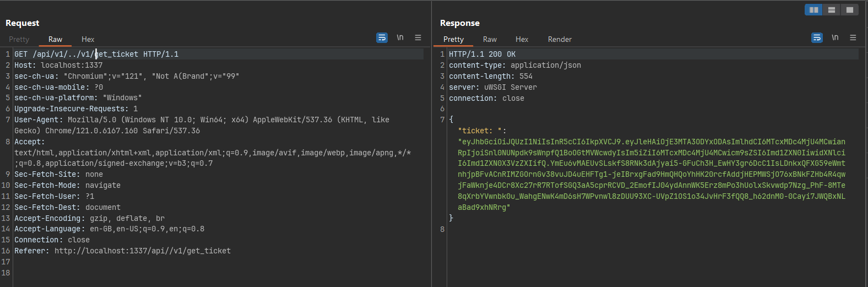The width and height of the screenshot is (868, 287).
Task: Switch Response view to Pretty tab
Action: pyautogui.click(x=453, y=39)
